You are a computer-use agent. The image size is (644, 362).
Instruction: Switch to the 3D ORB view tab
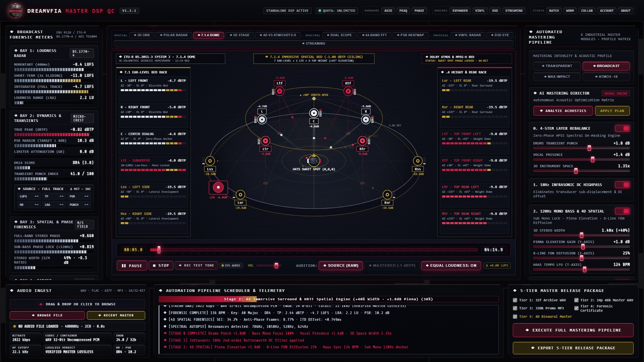tap(142, 35)
